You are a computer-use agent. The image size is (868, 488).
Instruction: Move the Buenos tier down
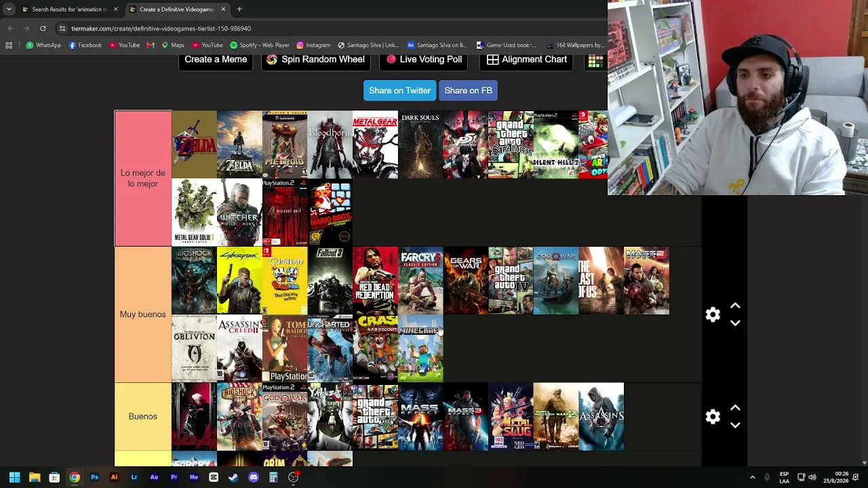pos(735,425)
